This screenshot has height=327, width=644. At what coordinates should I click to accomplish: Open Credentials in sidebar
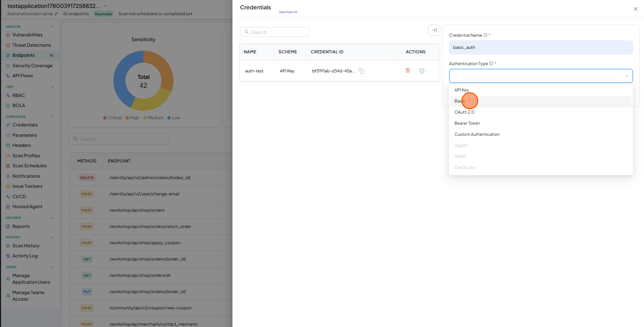(x=25, y=125)
